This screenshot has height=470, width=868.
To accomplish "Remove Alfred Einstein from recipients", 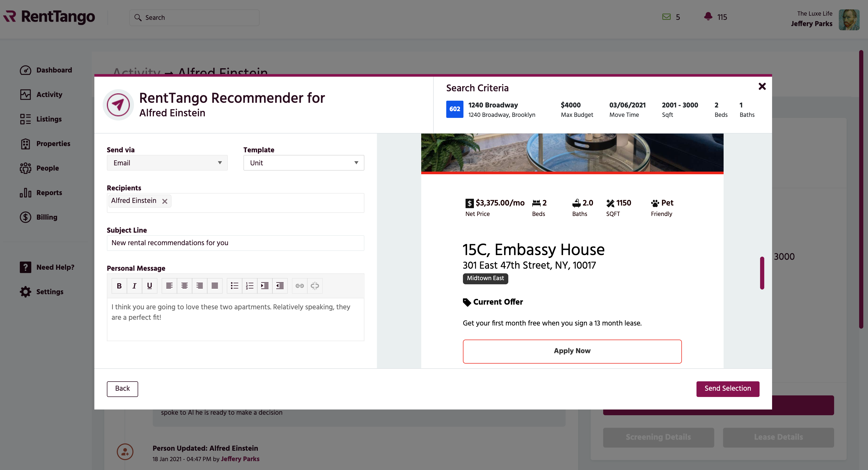I will (x=165, y=201).
